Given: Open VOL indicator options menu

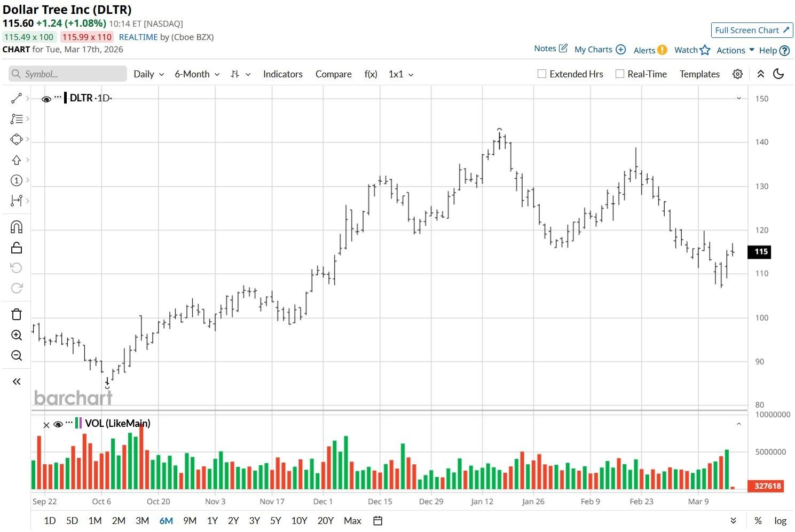Looking at the screenshot, I should (69, 423).
